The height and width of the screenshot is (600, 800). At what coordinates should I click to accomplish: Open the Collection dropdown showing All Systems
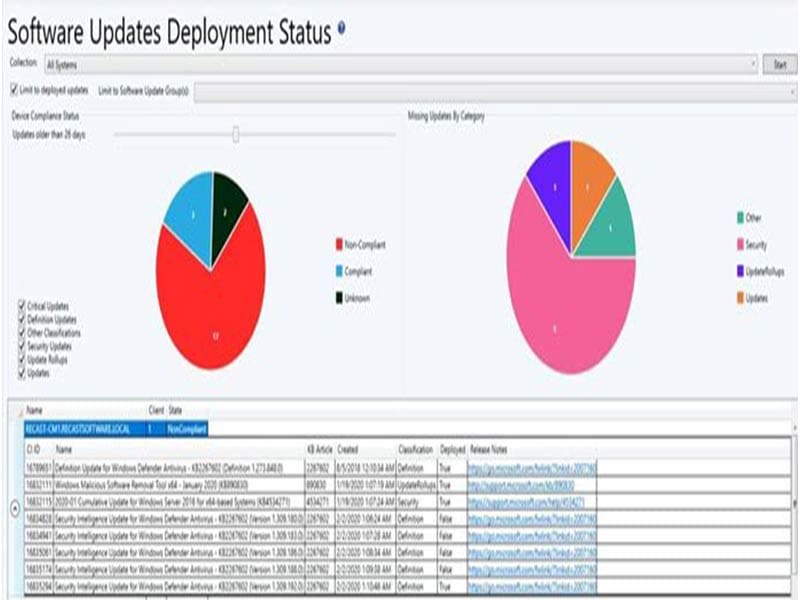(x=400, y=64)
